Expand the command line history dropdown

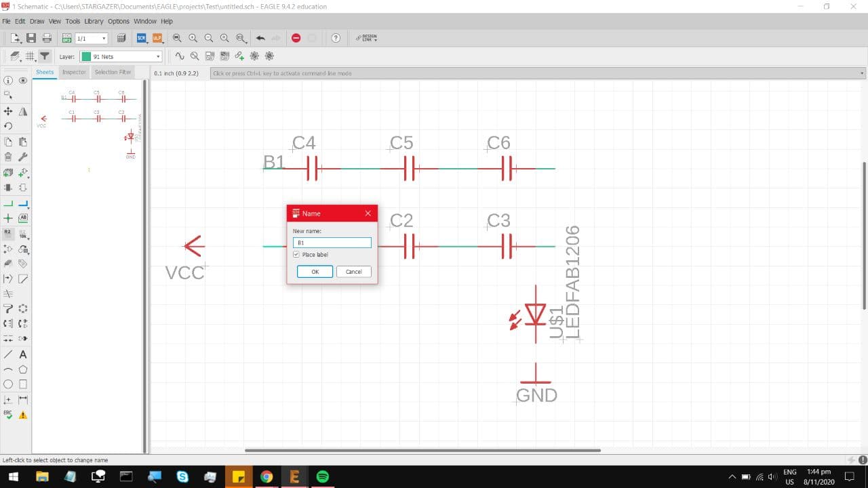click(x=863, y=73)
